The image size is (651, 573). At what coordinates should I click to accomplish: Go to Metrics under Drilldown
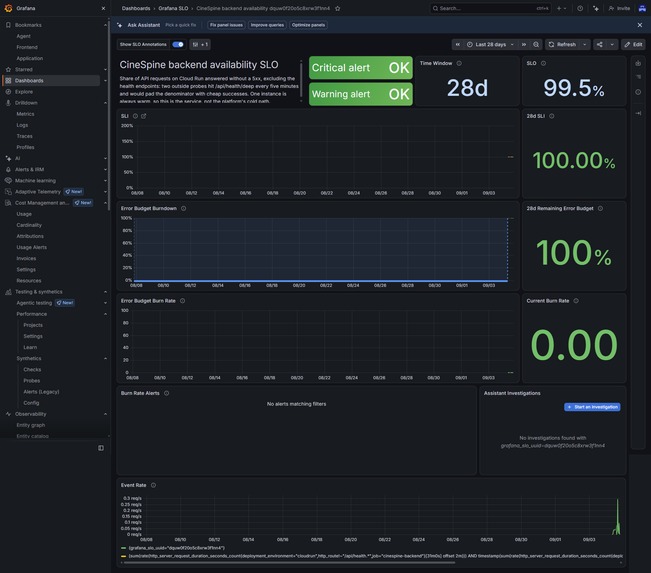(x=25, y=114)
